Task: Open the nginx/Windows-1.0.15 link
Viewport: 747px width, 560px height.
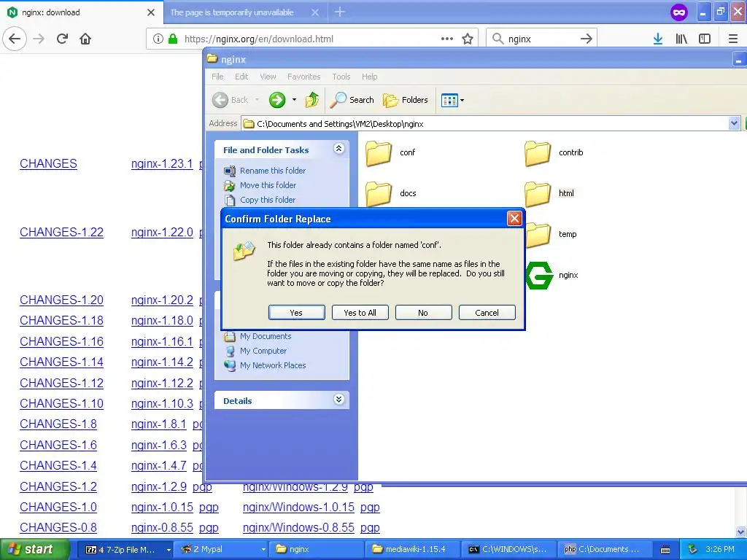Action: point(298,507)
